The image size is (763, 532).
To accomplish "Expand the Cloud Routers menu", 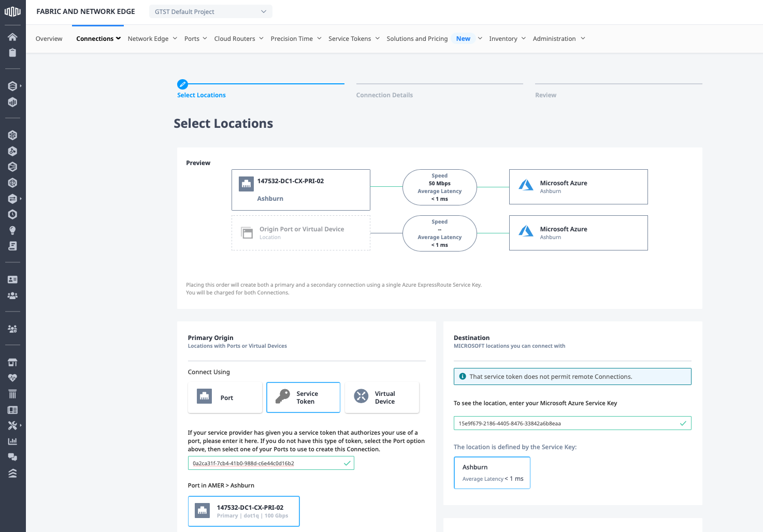I will [239, 38].
